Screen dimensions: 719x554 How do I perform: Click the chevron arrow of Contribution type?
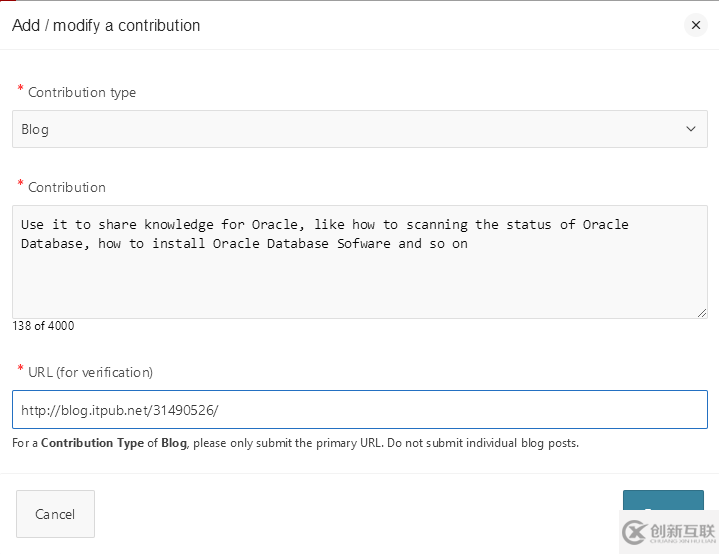click(x=691, y=129)
